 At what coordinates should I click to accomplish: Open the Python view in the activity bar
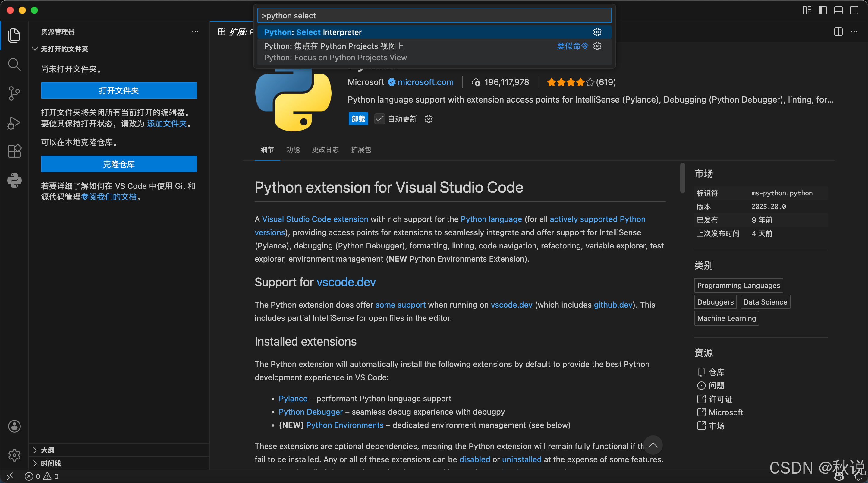pos(14,180)
